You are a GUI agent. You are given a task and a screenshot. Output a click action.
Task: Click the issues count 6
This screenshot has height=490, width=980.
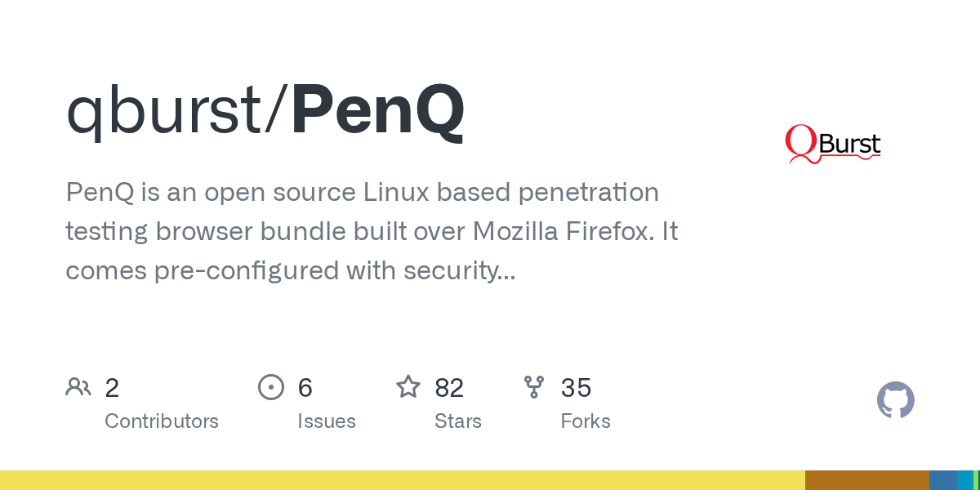point(305,388)
